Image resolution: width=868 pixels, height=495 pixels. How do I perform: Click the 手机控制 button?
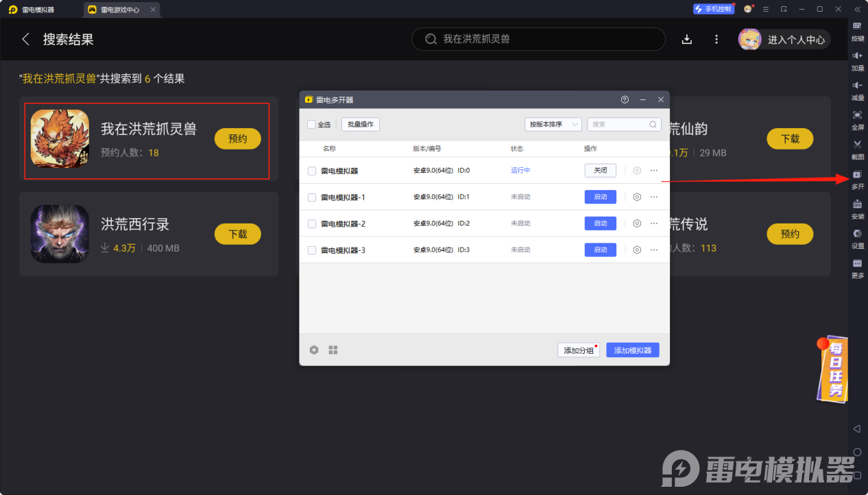[713, 9]
